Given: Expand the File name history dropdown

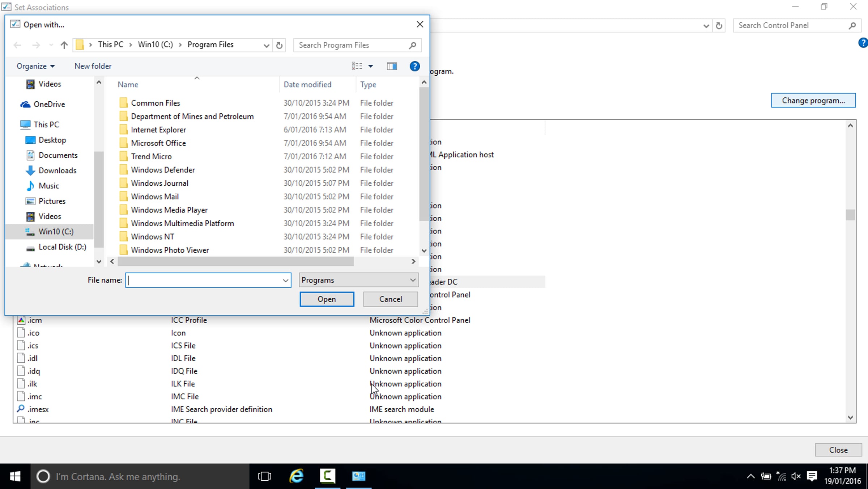Looking at the screenshot, I should pyautogui.click(x=285, y=280).
